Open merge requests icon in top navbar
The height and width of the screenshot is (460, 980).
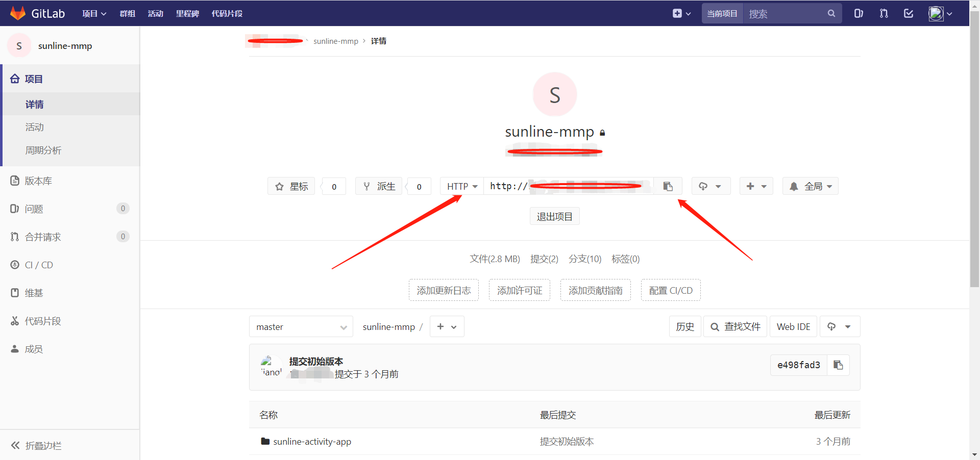pos(884,14)
